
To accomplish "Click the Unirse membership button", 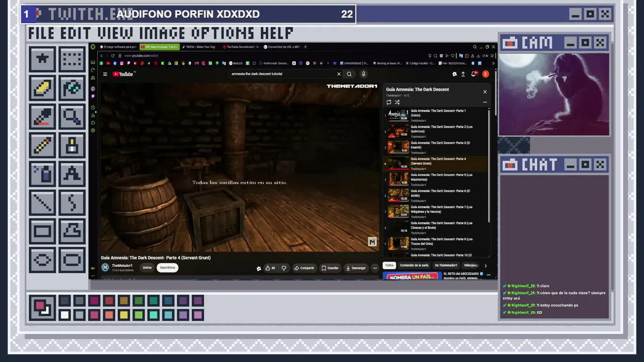I will [147, 267].
